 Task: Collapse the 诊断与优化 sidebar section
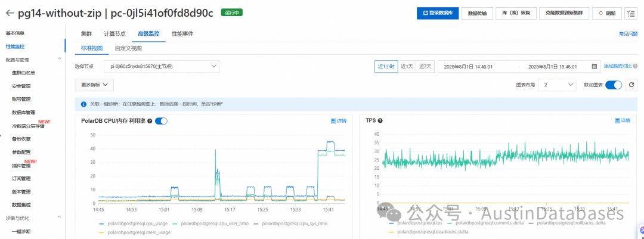coord(58,218)
